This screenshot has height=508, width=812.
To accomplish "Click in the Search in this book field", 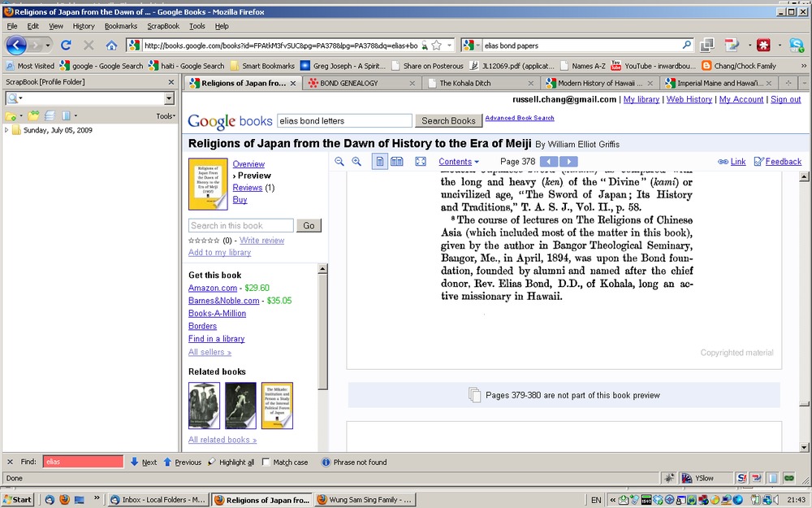I will [241, 225].
